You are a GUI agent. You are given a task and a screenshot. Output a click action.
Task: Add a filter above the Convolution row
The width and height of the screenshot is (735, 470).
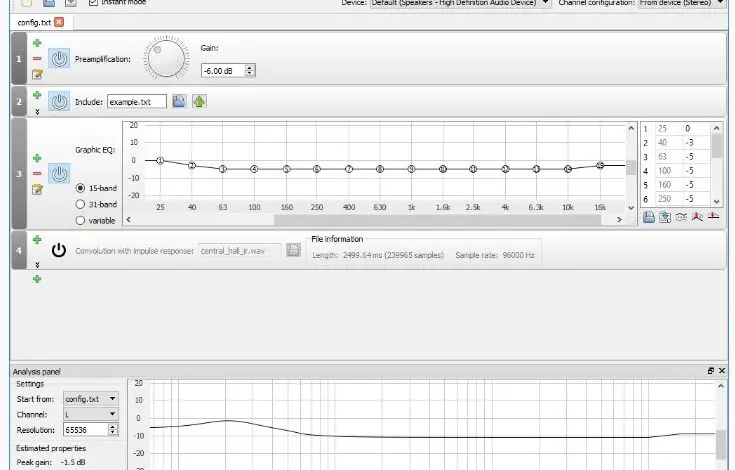[x=37, y=240]
